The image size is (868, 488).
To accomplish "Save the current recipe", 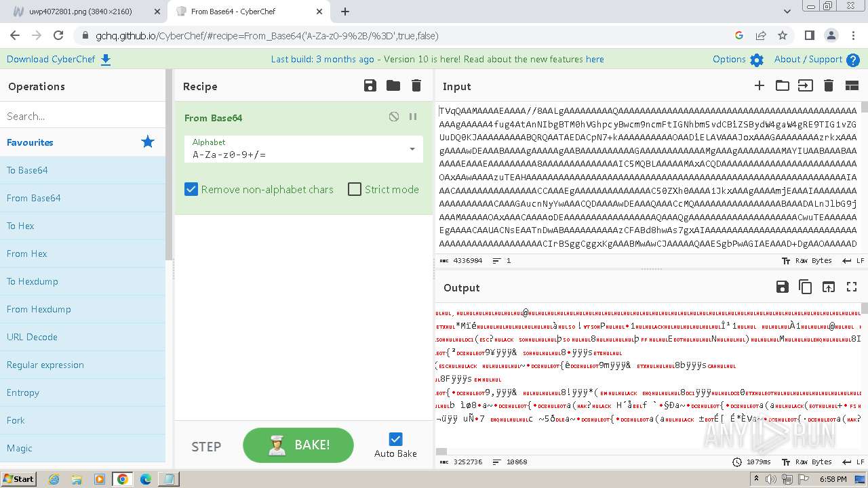I will coord(370,85).
